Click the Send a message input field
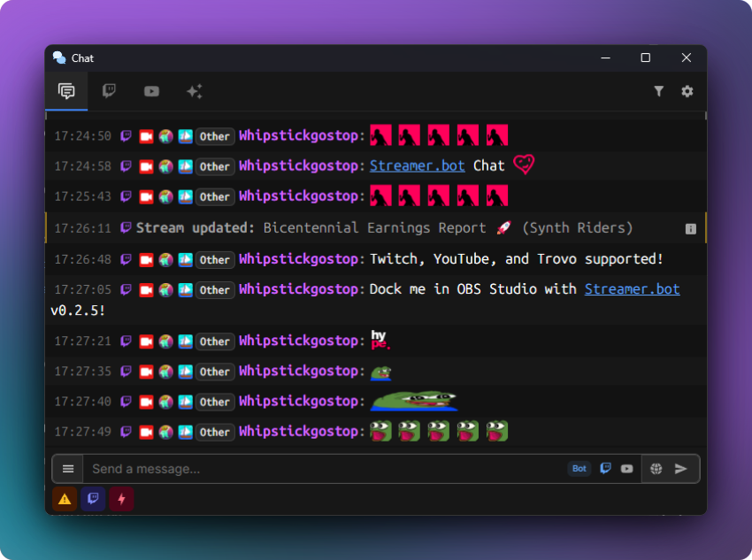Image resolution: width=752 pixels, height=560 pixels. coord(265,468)
